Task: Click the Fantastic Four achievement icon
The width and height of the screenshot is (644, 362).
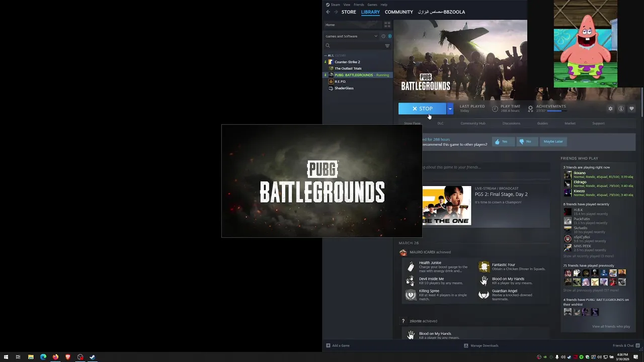Action: click(x=484, y=266)
